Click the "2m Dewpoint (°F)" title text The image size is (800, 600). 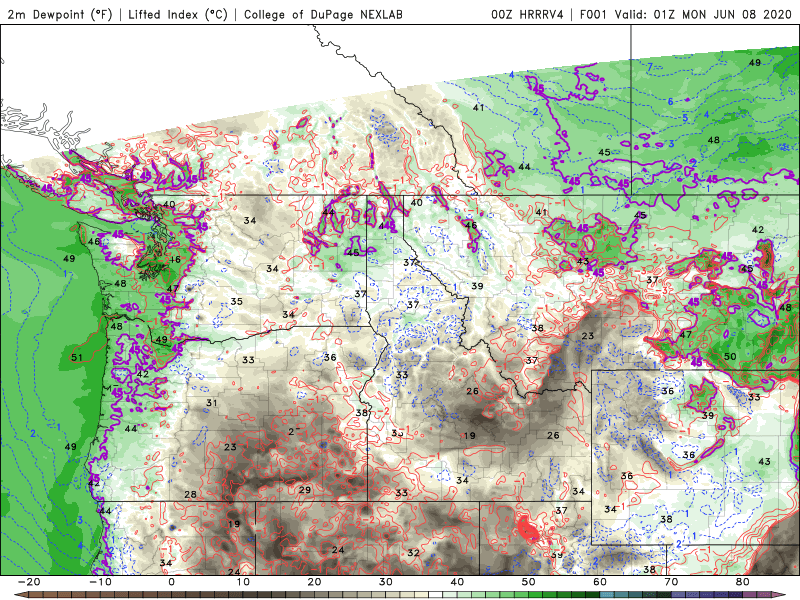(60, 14)
